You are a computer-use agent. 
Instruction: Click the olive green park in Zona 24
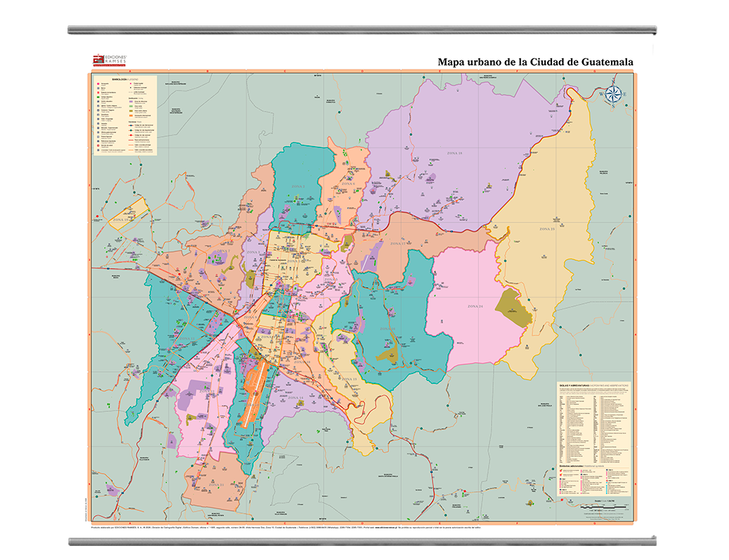[514, 309]
